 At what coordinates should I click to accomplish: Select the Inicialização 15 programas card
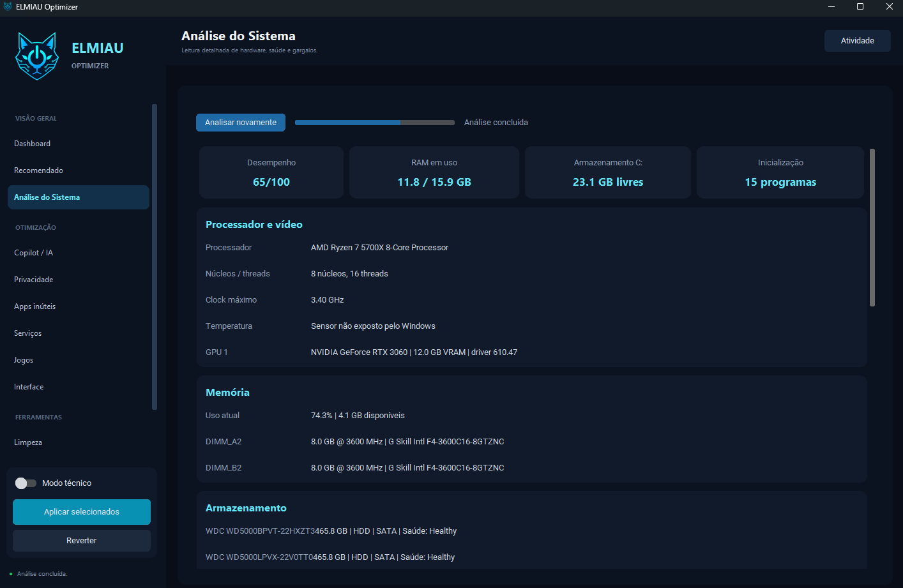pos(780,172)
